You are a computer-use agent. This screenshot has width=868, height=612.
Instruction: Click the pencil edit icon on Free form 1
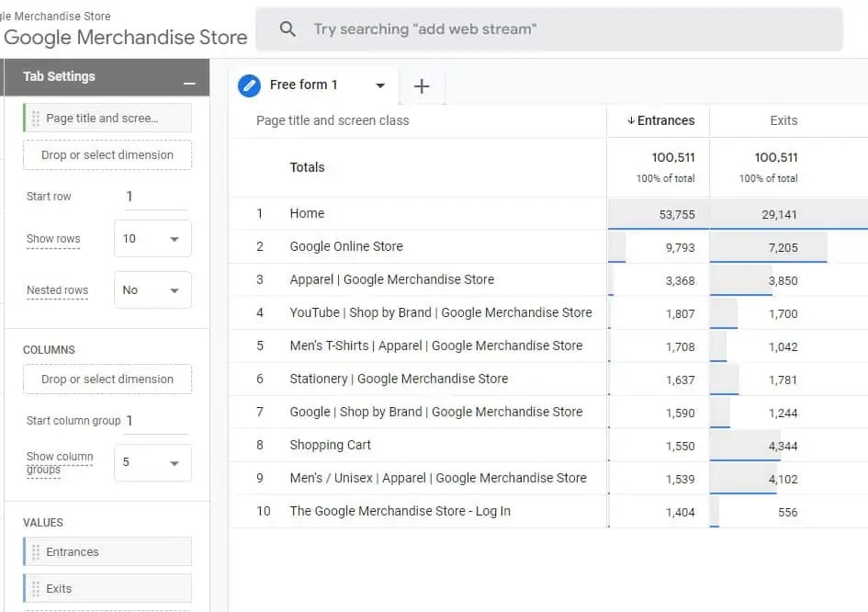[248, 85]
